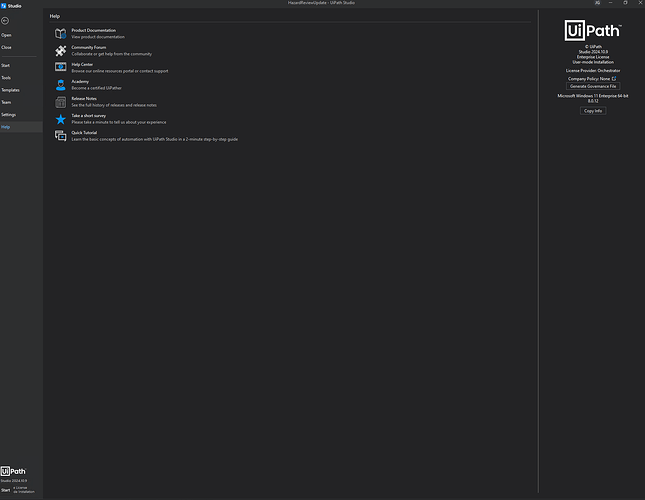
Task: Open the Company Policy external link icon
Action: (x=614, y=79)
